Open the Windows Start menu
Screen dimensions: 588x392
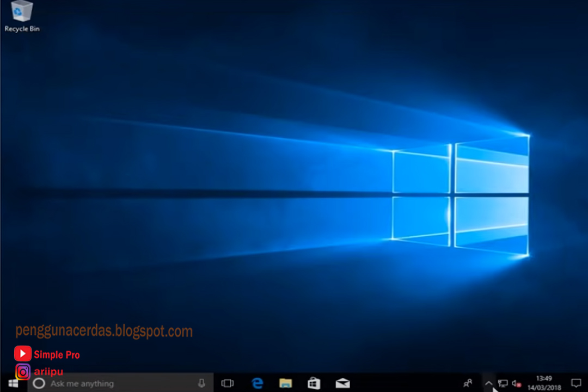point(13,383)
